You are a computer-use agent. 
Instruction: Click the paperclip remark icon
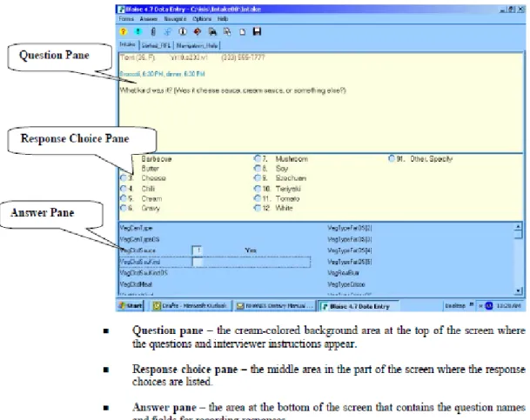click(153, 31)
